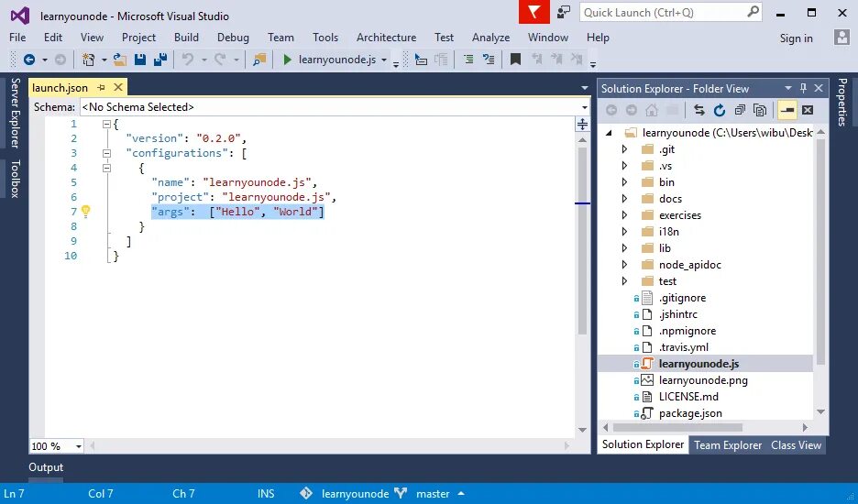Undo the last edit using the toolbar arrow

188,60
